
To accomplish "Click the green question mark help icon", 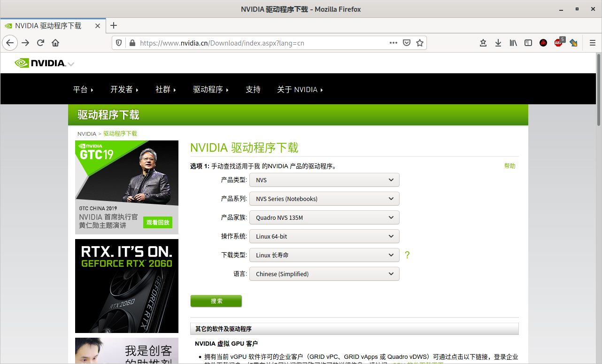I will pos(407,255).
